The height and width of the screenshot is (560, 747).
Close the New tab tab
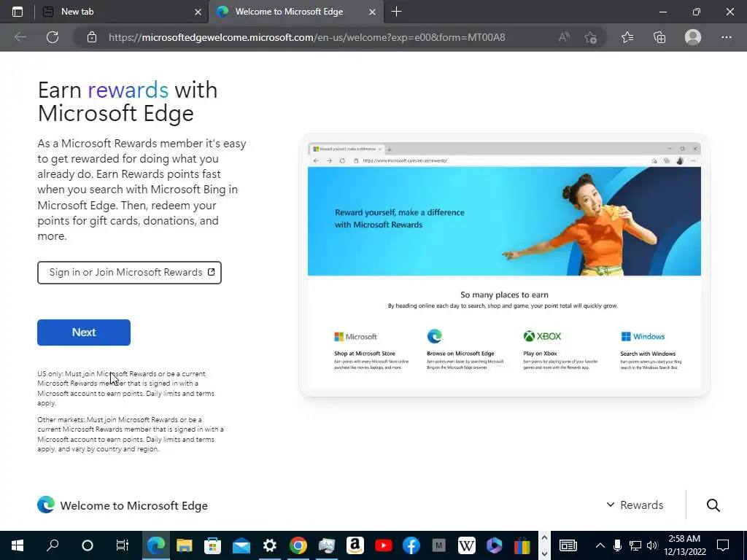tap(198, 12)
